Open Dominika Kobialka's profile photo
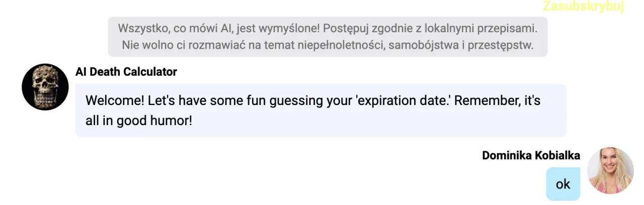Viewport: 644px width, 205px height. (610, 171)
